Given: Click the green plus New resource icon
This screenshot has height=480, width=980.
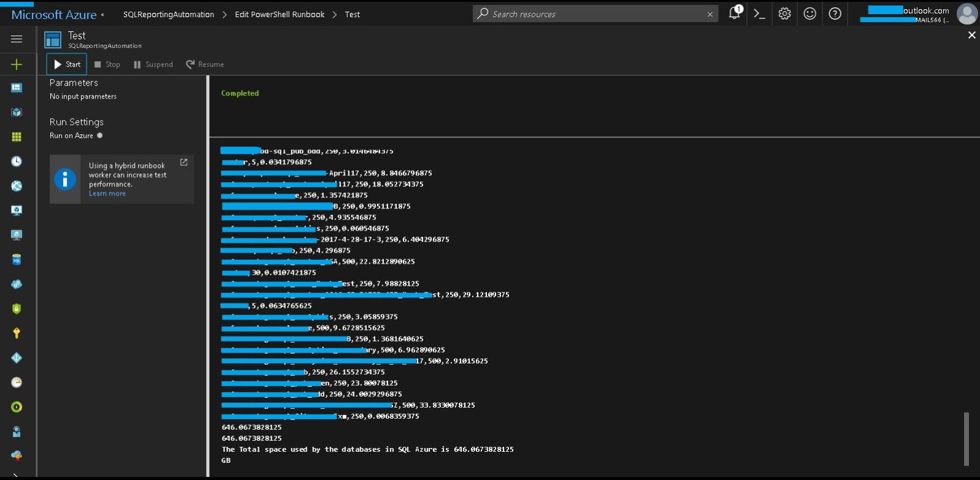Looking at the screenshot, I should pos(17,64).
